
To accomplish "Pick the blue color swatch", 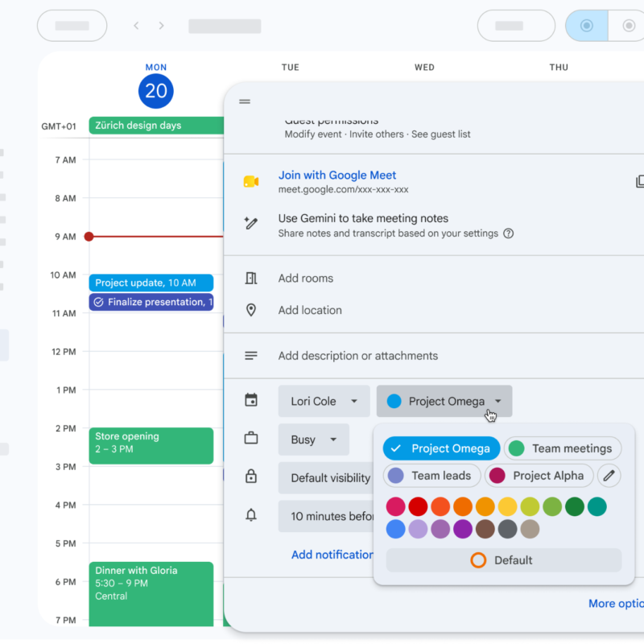I will coord(395,529).
